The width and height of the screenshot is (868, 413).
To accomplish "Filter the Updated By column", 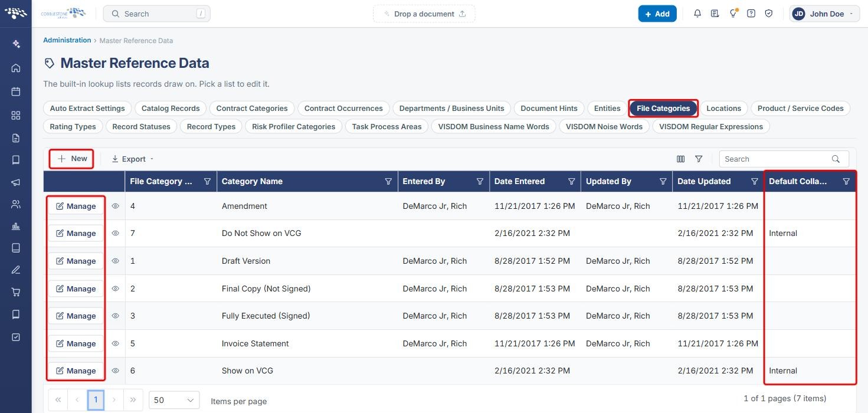I will pyautogui.click(x=663, y=182).
